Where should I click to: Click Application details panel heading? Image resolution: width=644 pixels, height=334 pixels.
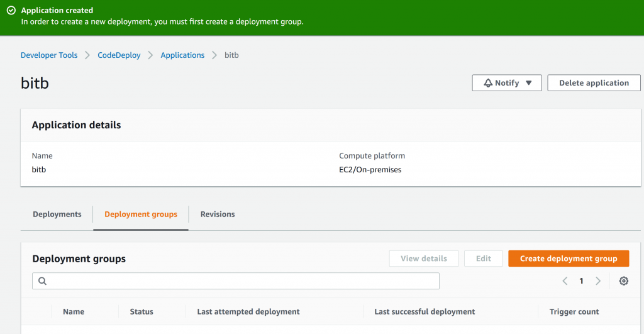click(76, 125)
